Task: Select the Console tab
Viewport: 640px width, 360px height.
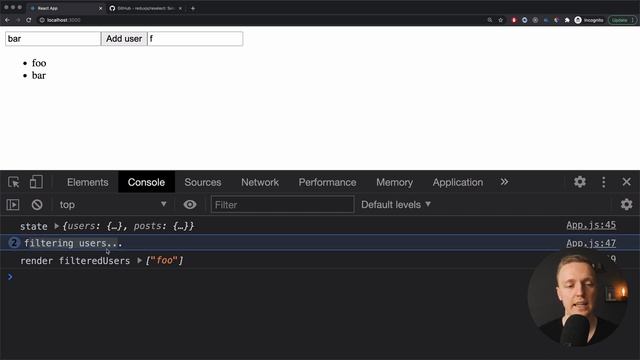Action: 146,182
